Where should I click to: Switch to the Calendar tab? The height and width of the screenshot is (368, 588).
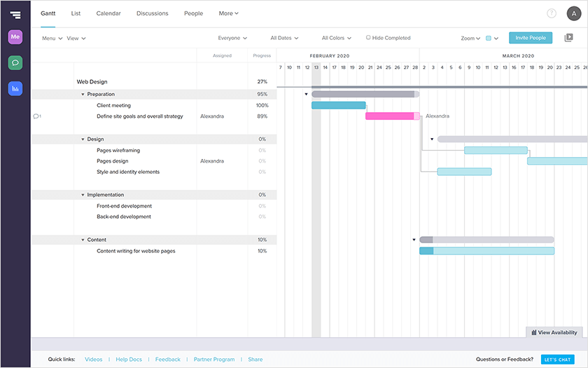point(108,13)
